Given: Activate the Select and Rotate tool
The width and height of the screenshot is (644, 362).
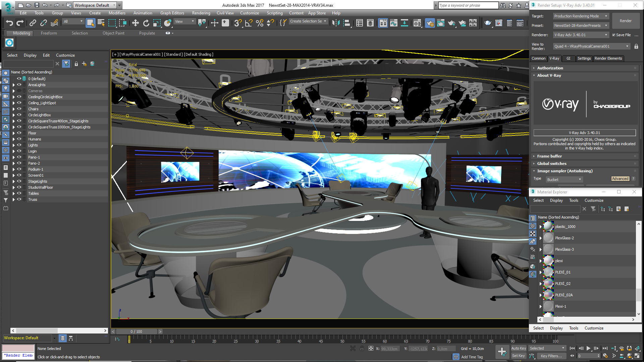Looking at the screenshot, I should 146,23.
